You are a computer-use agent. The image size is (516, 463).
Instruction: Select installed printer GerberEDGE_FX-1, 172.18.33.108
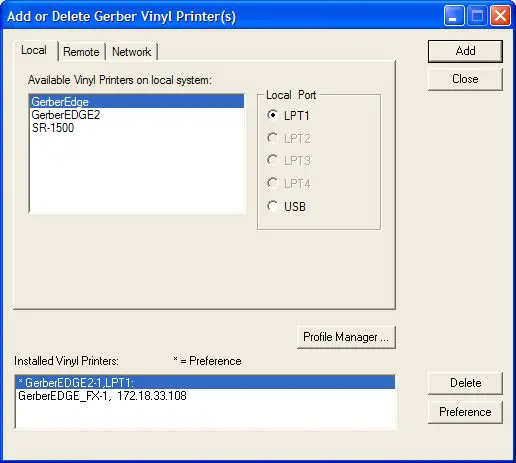pyautogui.click(x=205, y=396)
